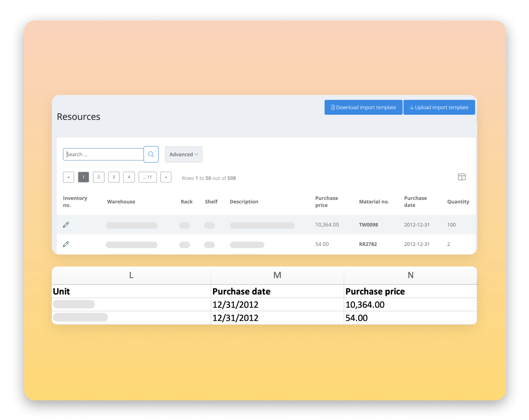Viewport: 529px width, 420px height.
Task: Focus the Search input field
Action: point(103,154)
